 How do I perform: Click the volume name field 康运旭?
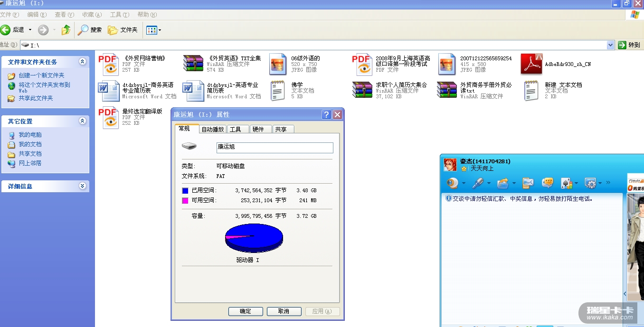pos(275,147)
